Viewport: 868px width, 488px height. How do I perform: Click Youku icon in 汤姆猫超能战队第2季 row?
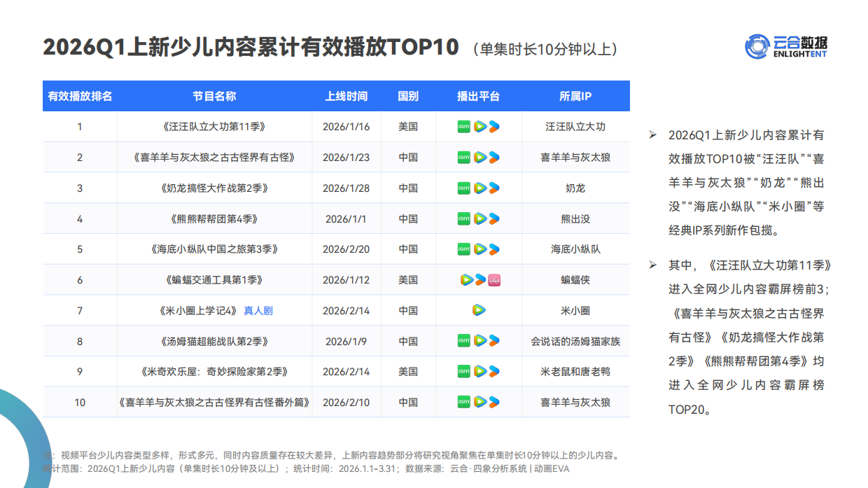coord(494,341)
